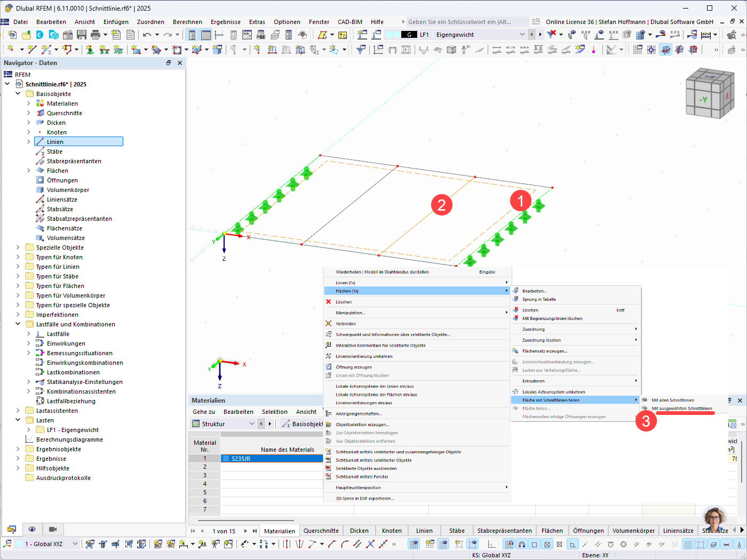Screen dimensions: 747x560
Task: Collapse the Basisobjekte tree folder
Action: (18, 94)
